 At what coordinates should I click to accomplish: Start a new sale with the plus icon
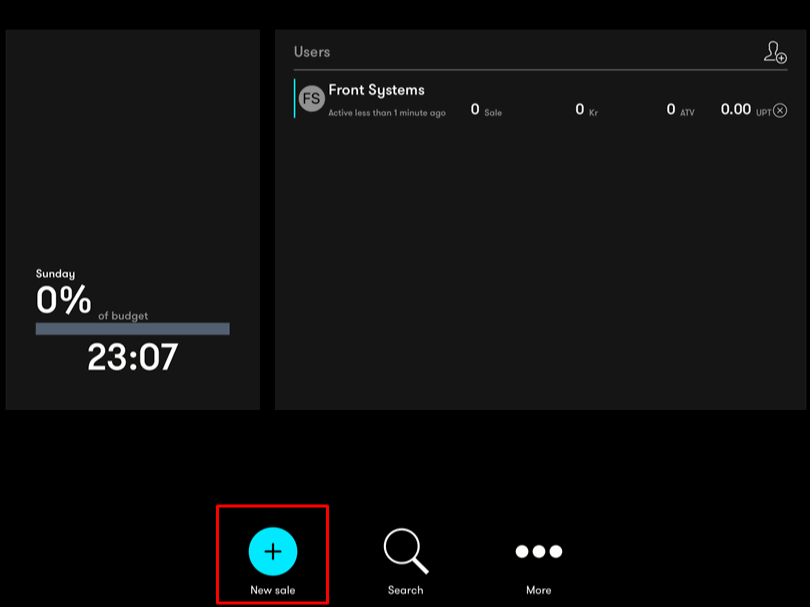(x=273, y=551)
